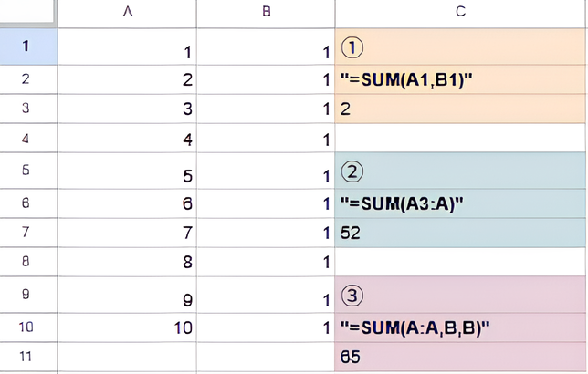Select column C header
This screenshot has width=588, height=374.
460,12
